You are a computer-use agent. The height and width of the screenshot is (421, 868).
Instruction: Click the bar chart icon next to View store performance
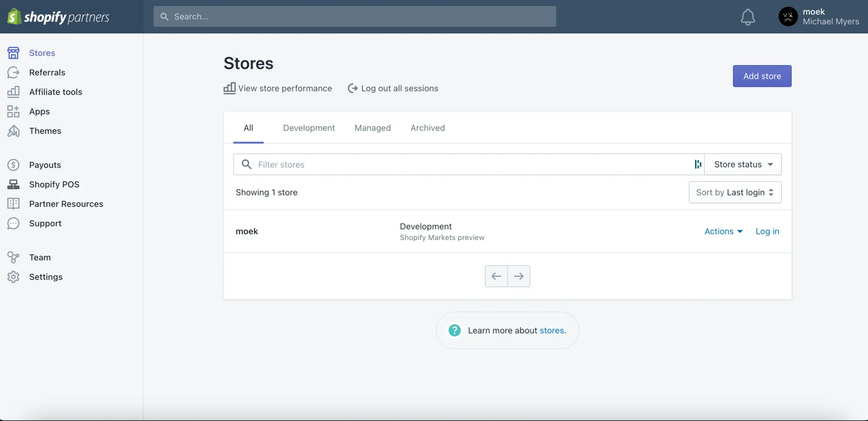[x=230, y=88]
